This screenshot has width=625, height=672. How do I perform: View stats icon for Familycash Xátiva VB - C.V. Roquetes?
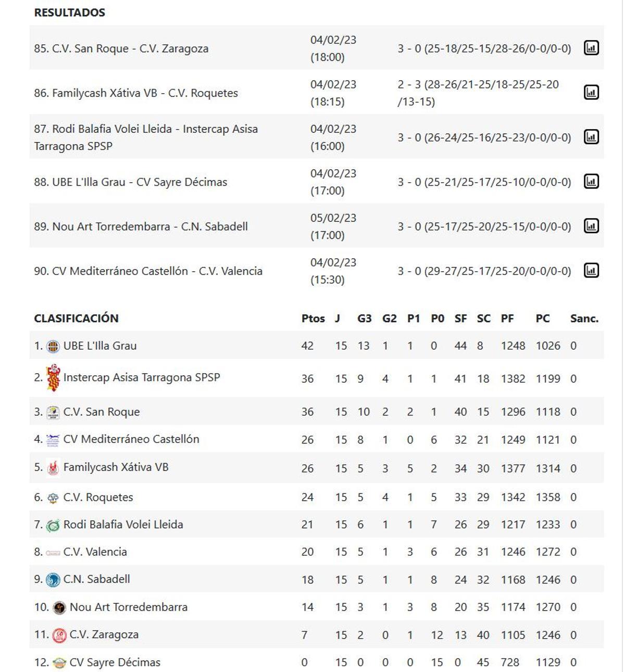(x=591, y=92)
